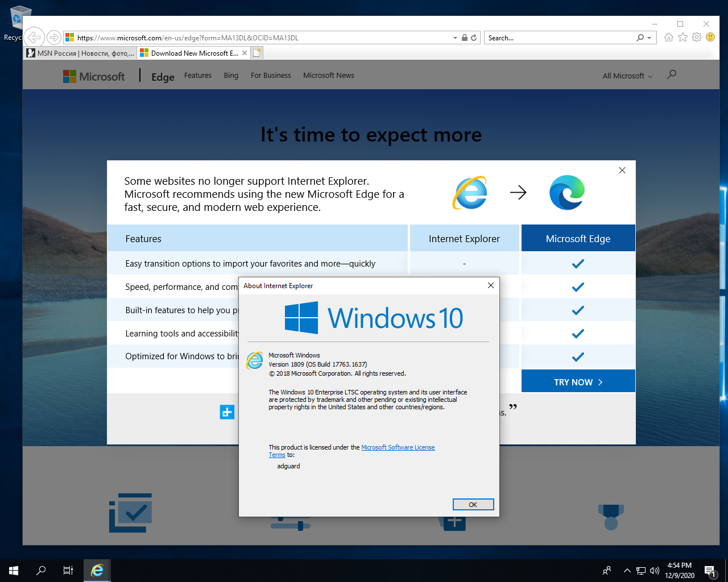The width and height of the screenshot is (728, 582).
Task: Click the Home icon in IE toolbar
Action: 669,38
